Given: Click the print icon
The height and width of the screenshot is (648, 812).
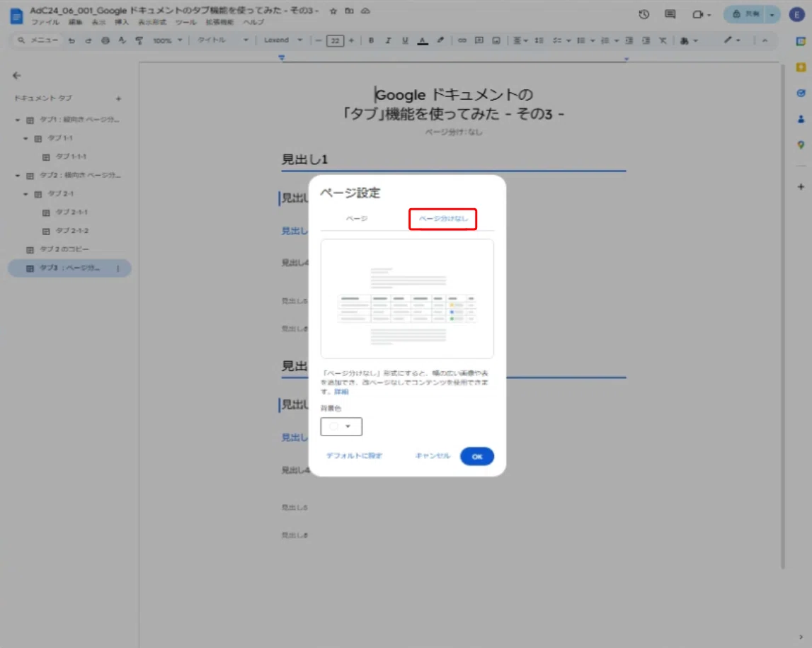Looking at the screenshot, I should (x=105, y=40).
